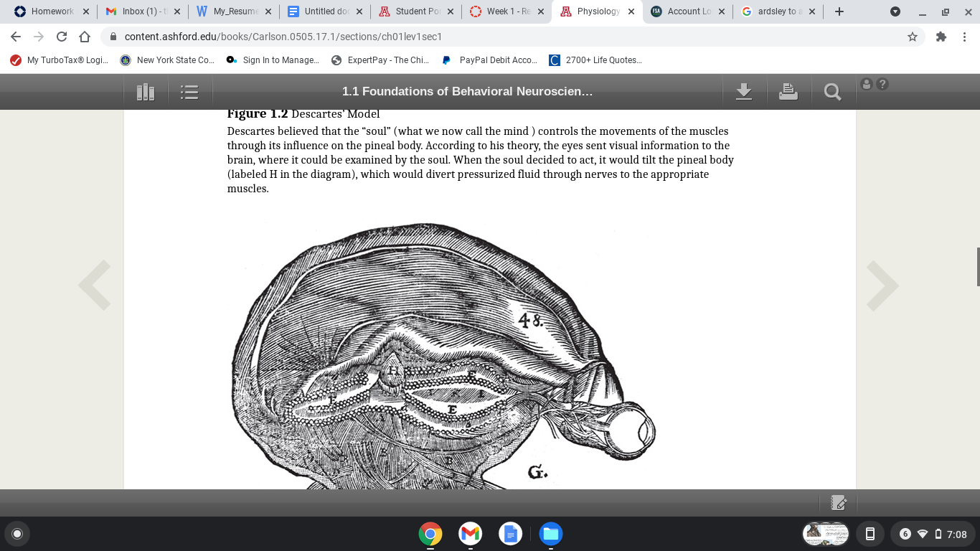This screenshot has height=551, width=980.
Task: Click the browser Back arrow
Action: click(16, 37)
